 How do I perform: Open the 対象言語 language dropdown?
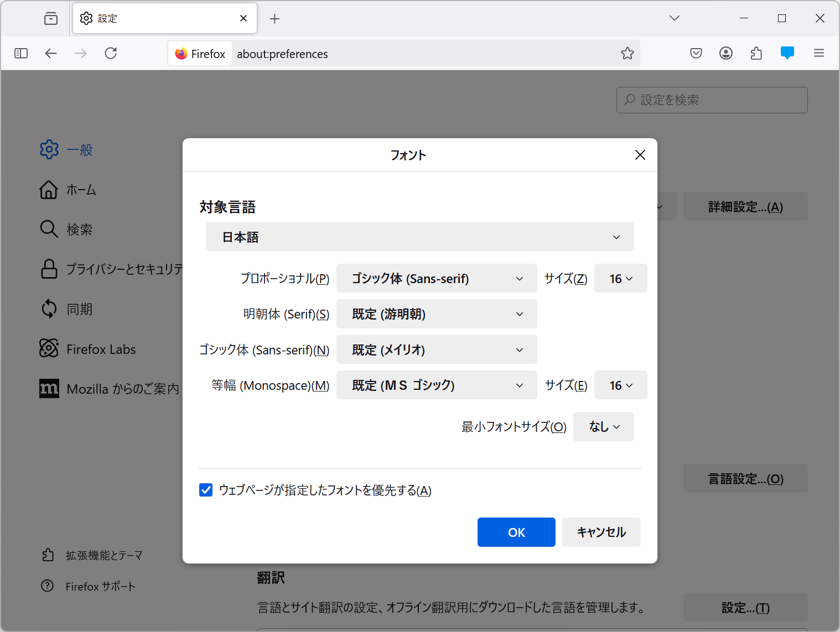click(419, 237)
